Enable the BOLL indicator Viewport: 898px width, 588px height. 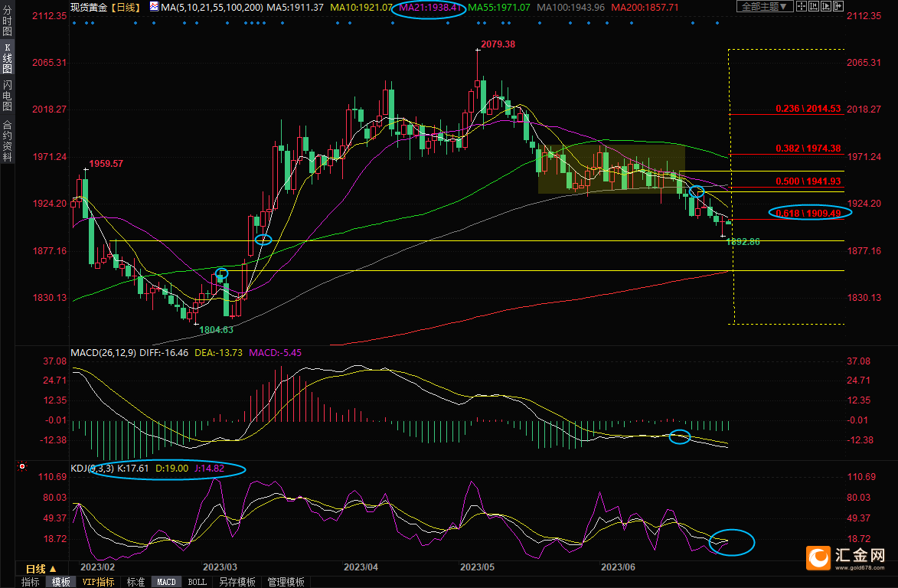(197, 582)
